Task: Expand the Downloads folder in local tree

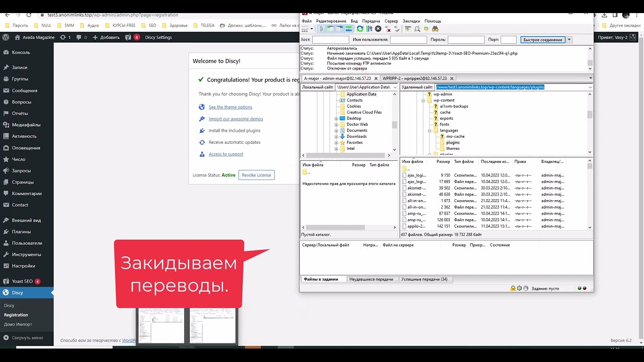Action: 336,136
